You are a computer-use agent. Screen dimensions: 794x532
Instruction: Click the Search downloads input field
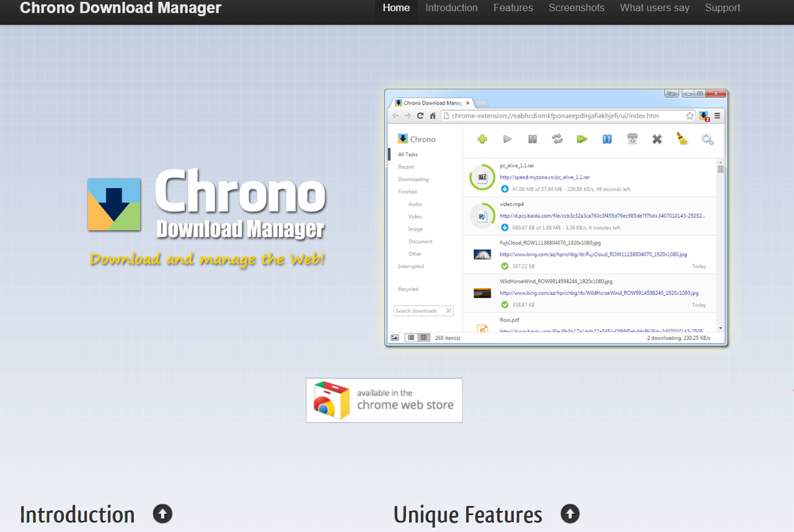[x=419, y=311]
